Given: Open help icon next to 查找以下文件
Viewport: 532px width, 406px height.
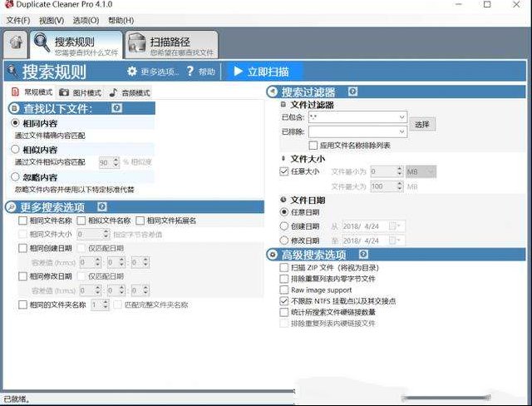Looking at the screenshot, I should pyautogui.click(x=116, y=108).
